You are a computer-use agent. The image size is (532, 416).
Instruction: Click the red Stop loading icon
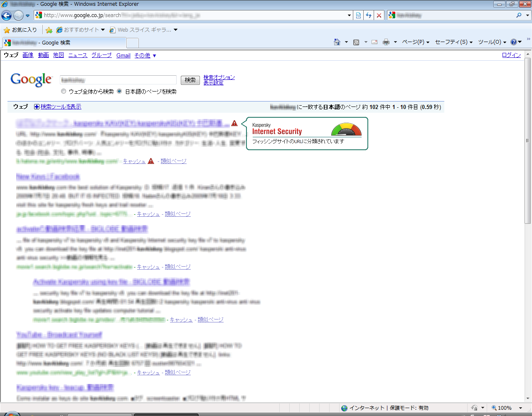[379, 15]
